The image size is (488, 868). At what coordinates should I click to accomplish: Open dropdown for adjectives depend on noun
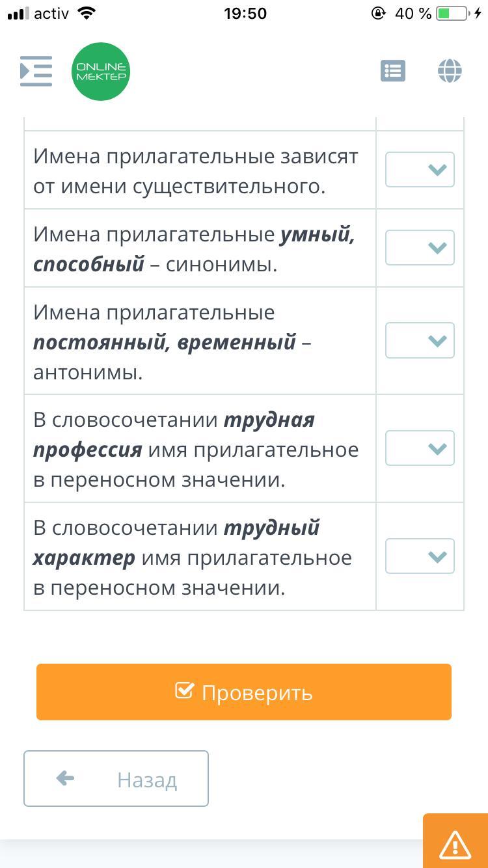click(x=420, y=170)
